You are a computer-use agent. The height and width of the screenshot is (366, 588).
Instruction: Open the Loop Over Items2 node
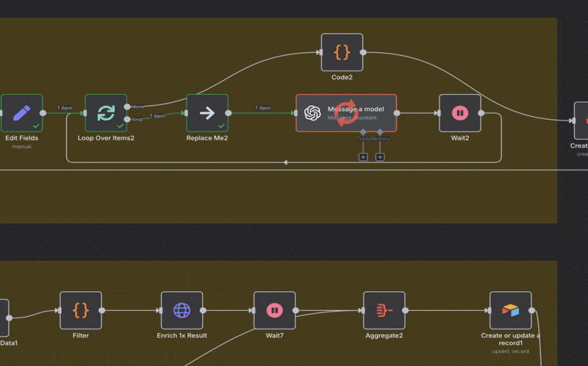tap(106, 113)
